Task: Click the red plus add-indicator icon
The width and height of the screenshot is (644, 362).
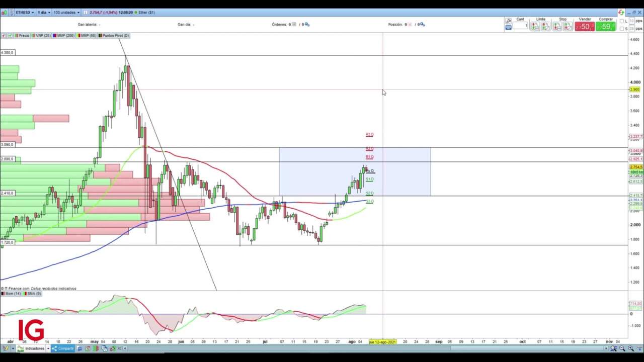Action: [x=4, y=36]
